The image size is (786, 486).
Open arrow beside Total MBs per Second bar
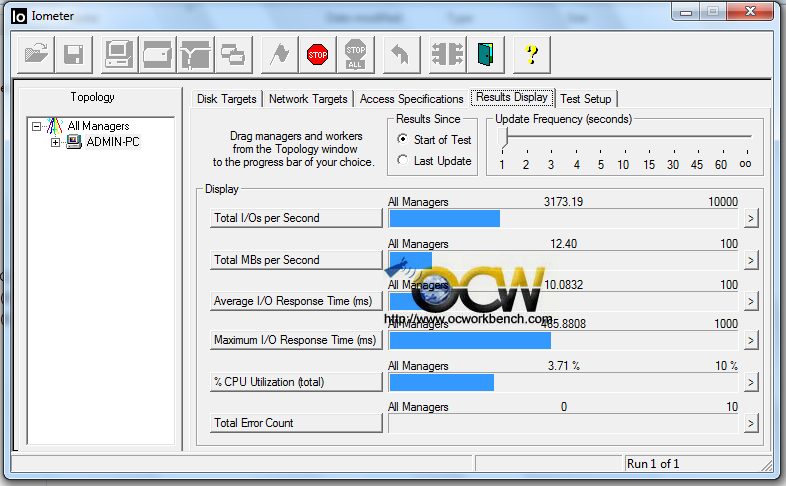(x=750, y=261)
